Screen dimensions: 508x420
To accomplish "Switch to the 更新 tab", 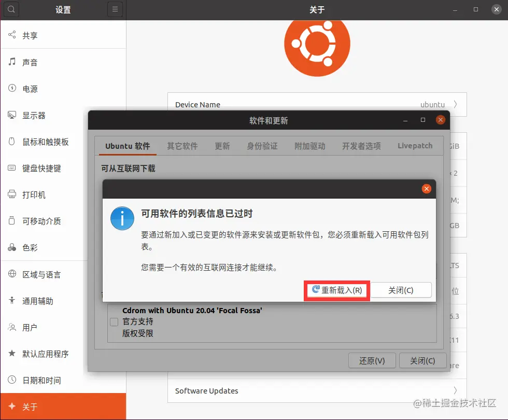I will (222, 146).
